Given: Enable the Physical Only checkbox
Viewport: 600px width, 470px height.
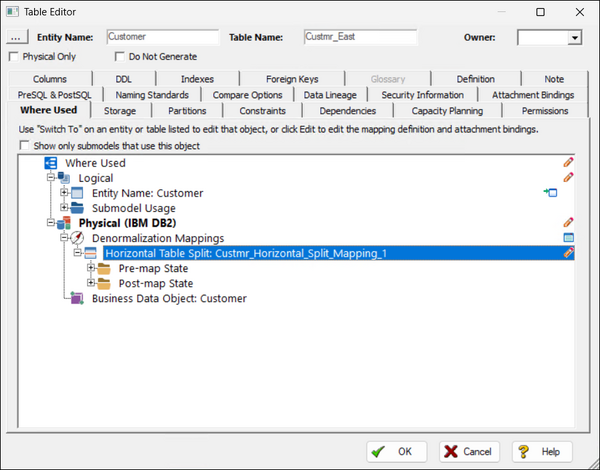Looking at the screenshot, I should [x=14, y=57].
